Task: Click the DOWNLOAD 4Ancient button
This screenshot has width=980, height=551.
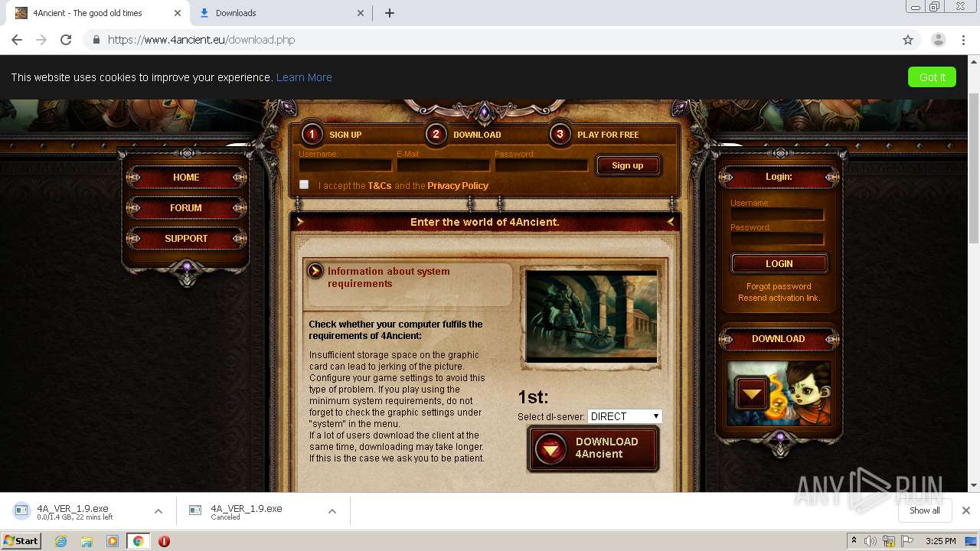Action: pyautogui.click(x=593, y=448)
